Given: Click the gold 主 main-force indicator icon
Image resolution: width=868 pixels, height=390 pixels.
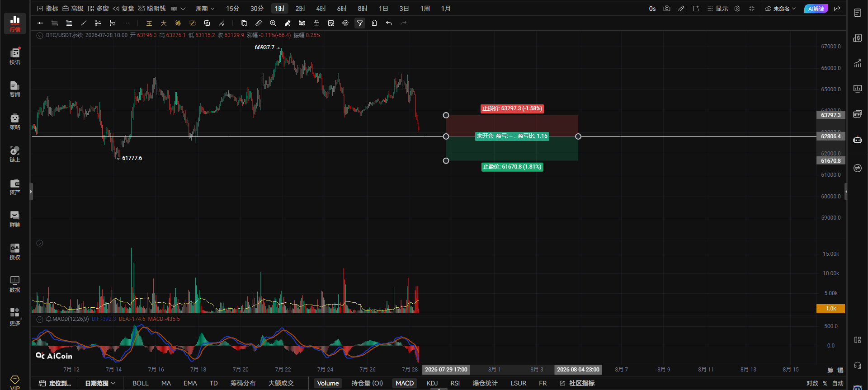Looking at the screenshot, I should tap(149, 23).
